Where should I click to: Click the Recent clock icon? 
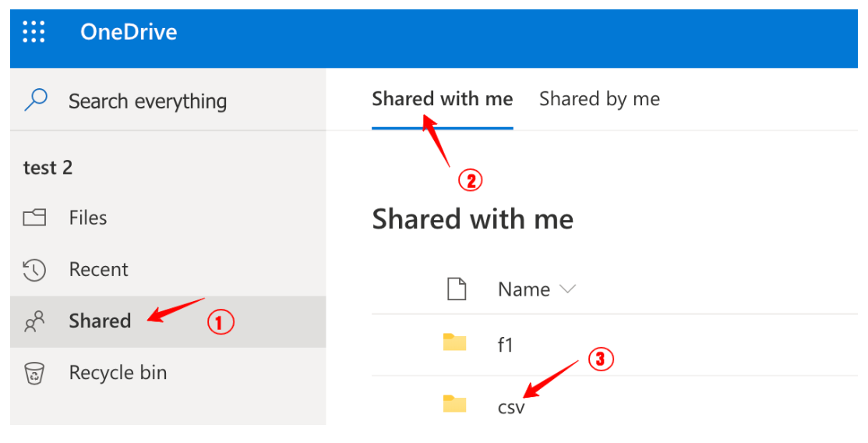[x=35, y=270]
